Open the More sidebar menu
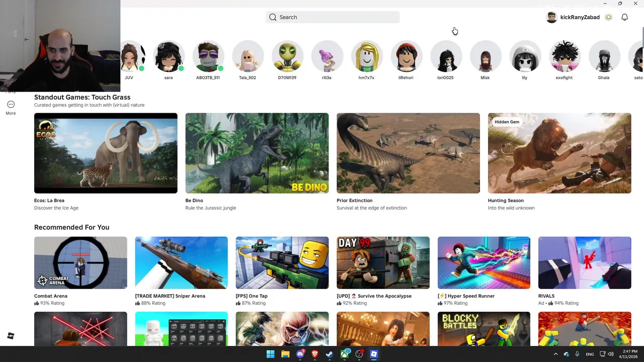The image size is (644, 362). coord(11,108)
